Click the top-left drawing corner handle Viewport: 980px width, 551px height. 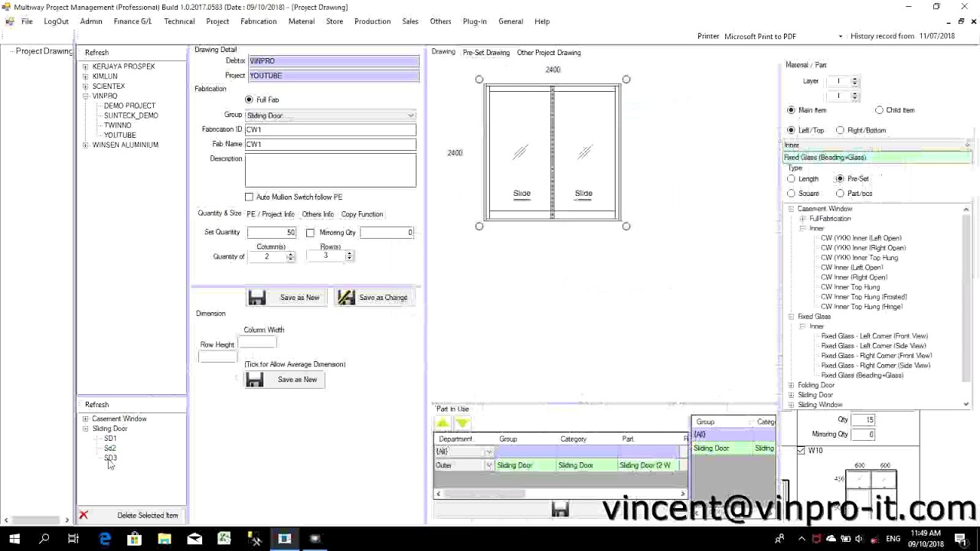479,80
